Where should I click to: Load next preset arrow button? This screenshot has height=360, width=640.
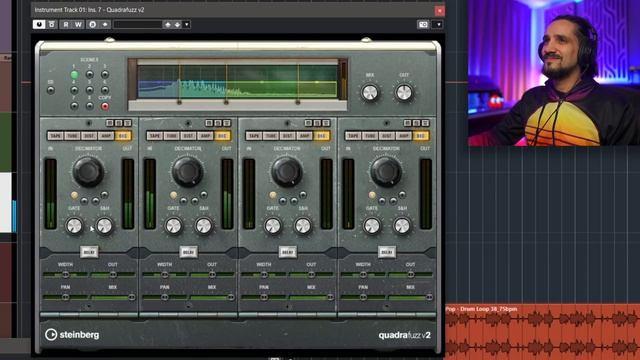tap(177, 24)
